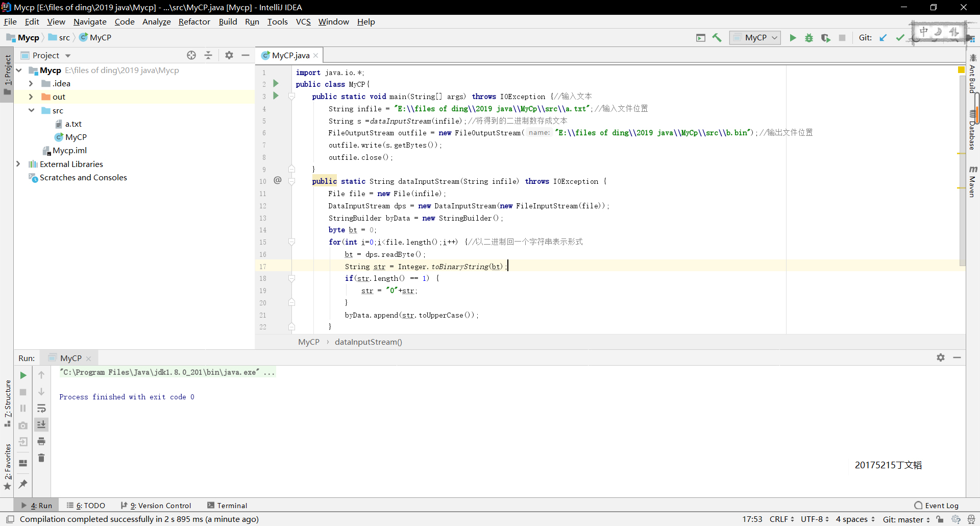Open the Build menu
This screenshot has width=980, height=526.
228,21
